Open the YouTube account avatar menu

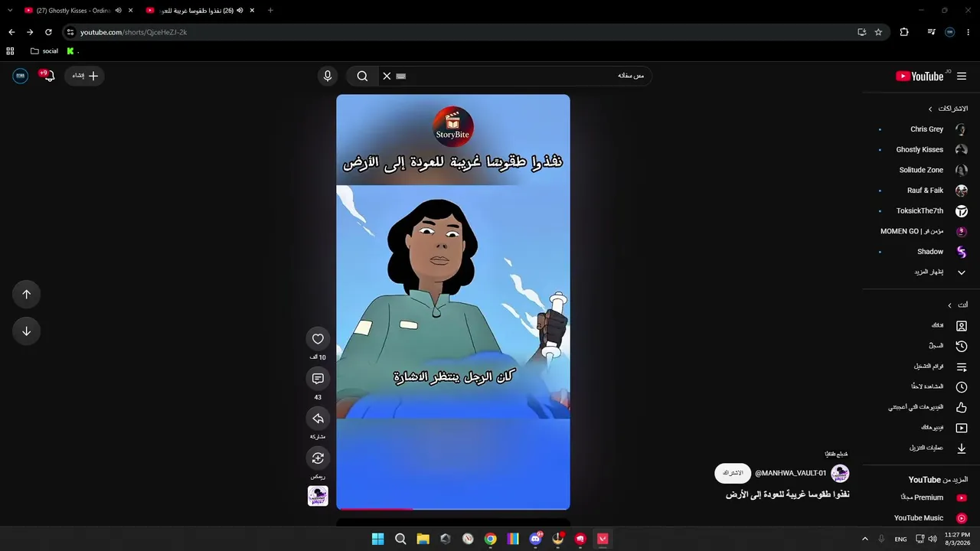[21, 76]
